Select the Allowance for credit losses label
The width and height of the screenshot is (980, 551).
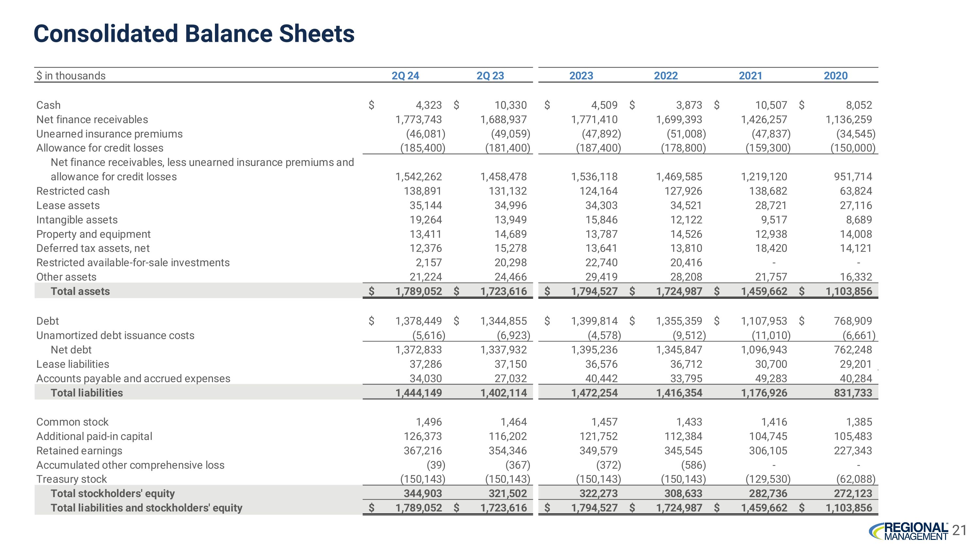tap(100, 148)
